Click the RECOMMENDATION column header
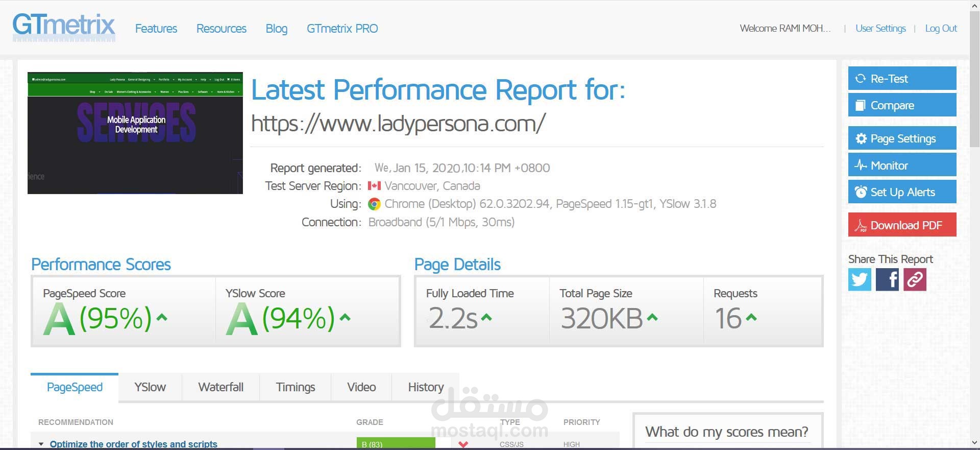Image resolution: width=980 pixels, height=450 pixels. click(x=76, y=422)
